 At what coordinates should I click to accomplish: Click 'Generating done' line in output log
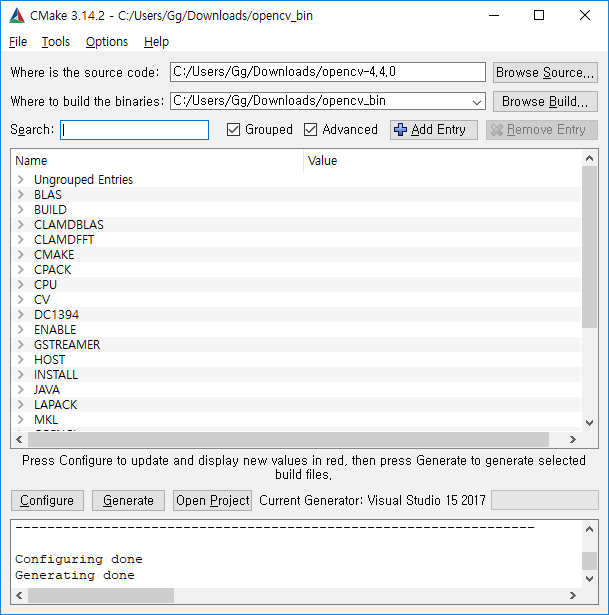(x=75, y=575)
